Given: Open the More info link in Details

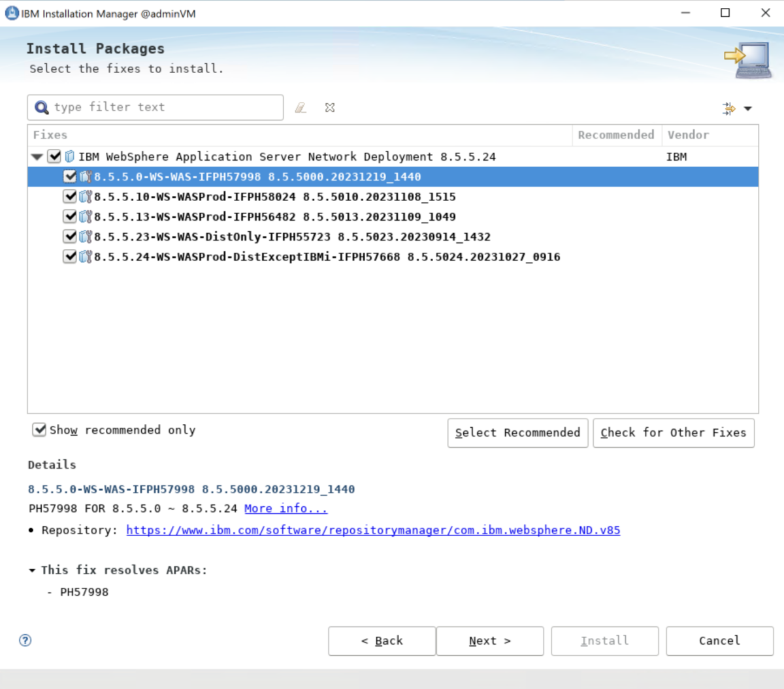Looking at the screenshot, I should click(x=286, y=508).
